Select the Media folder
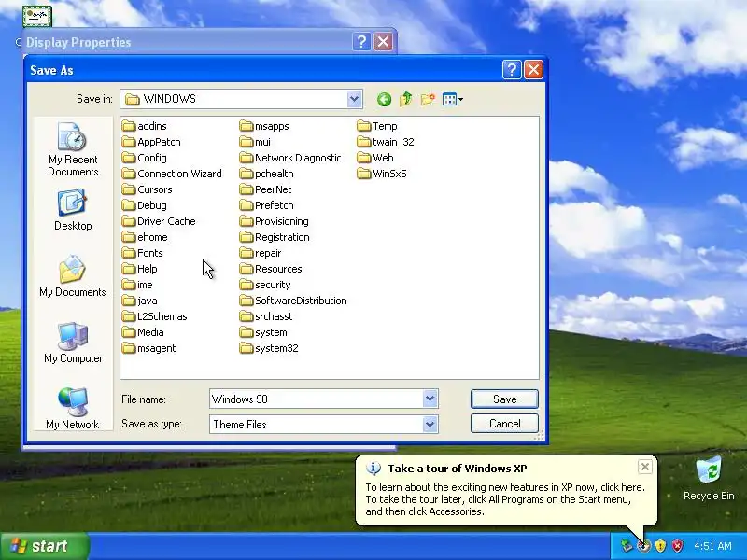The height and width of the screenshot is (560, 747). pos(143,332)
